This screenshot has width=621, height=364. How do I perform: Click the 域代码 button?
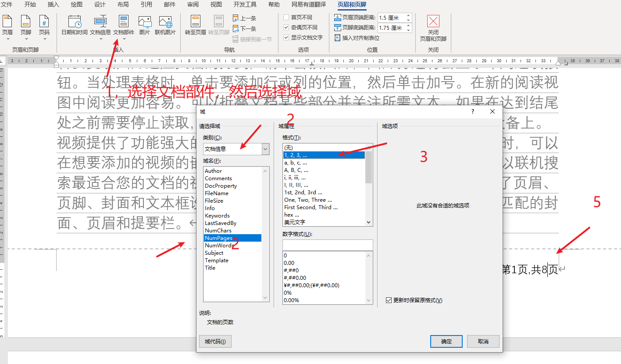(215, 341)
